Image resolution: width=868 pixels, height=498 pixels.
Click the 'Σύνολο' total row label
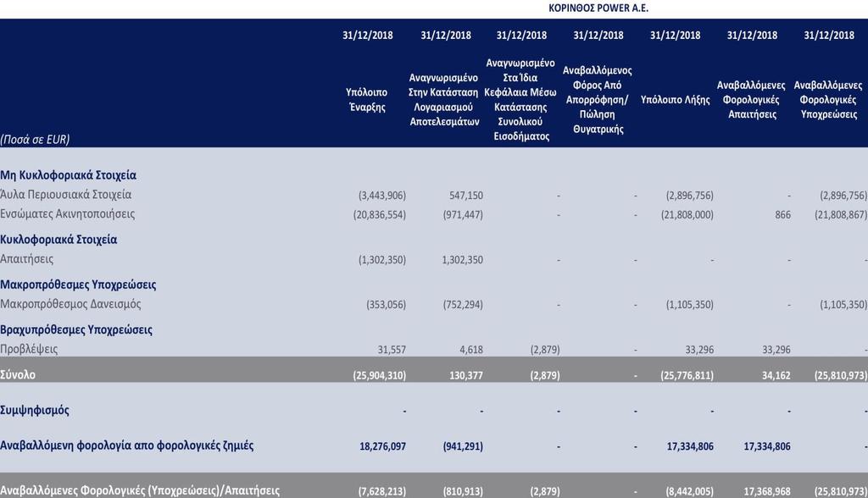tap(18, 375)
